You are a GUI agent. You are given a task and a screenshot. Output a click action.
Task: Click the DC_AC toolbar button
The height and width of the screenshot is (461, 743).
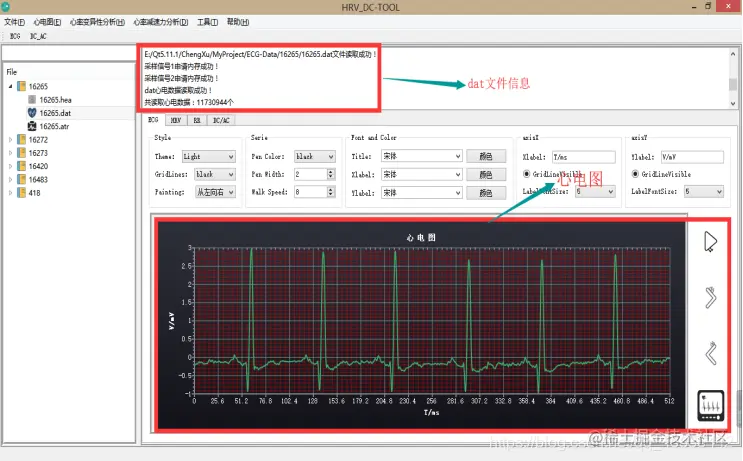(38, 36)
